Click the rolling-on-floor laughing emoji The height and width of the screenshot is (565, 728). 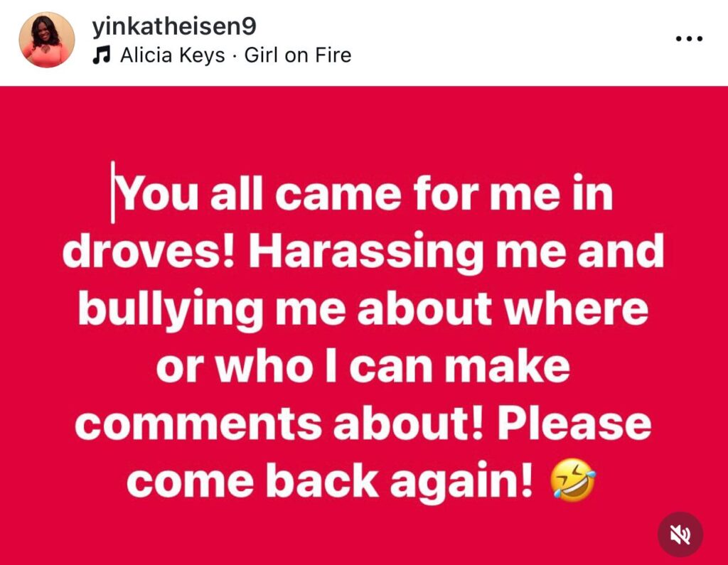pos(572,480)
